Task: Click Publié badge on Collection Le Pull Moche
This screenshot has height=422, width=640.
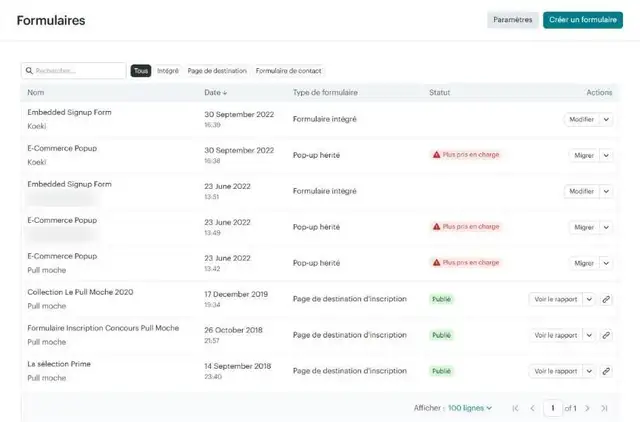Action: (x=441, y=299)
